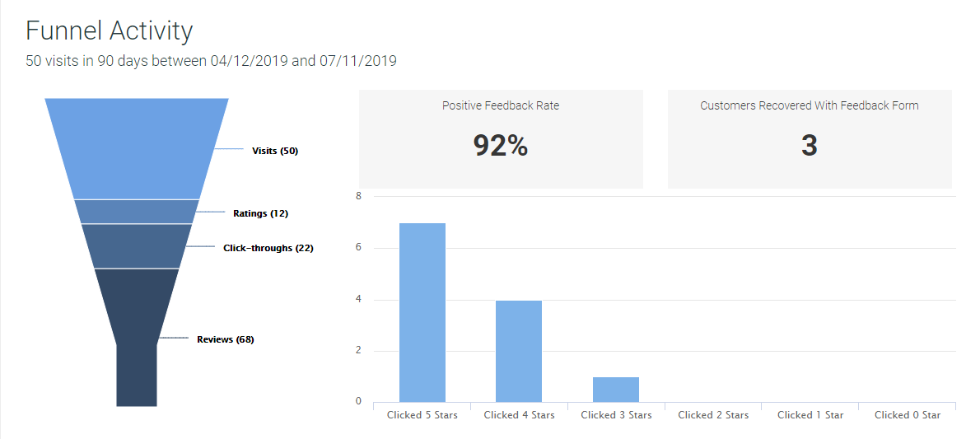Open Customers Recovered With Feedback Form card
This screenshot has width=980, height=439.
pos(810,139)
